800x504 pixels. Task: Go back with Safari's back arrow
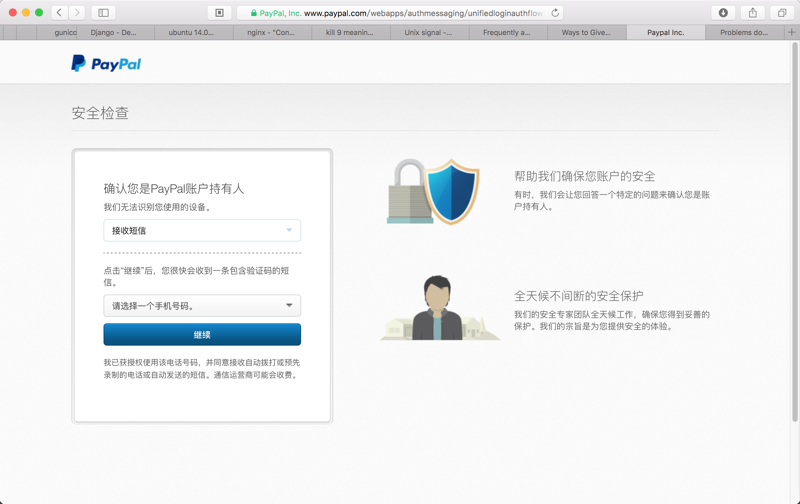pyautogui.click(x=59, y=13)
